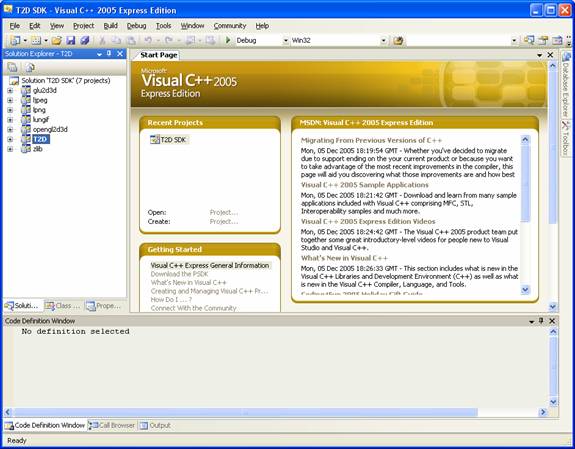The width and height of the screenshot is (575, 449).
Task: Open the Community menu
Action: [x=230, y=26]
